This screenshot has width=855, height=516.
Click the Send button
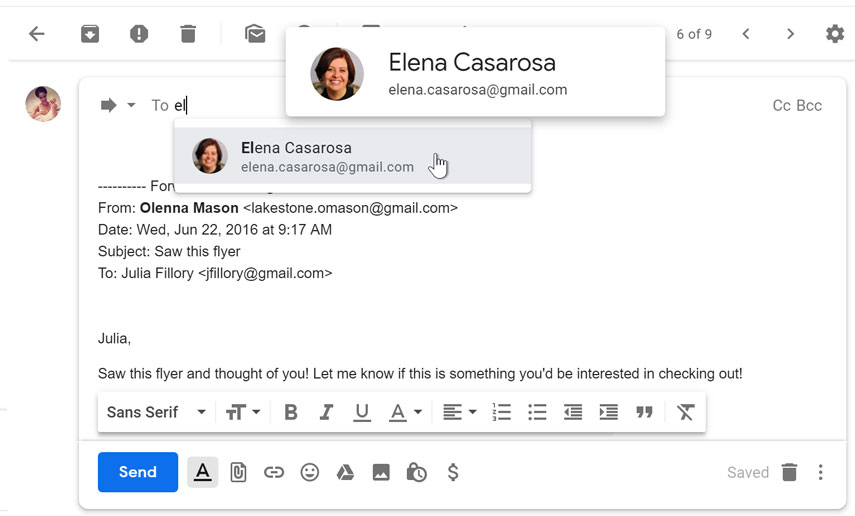click(x=138, y=472)
